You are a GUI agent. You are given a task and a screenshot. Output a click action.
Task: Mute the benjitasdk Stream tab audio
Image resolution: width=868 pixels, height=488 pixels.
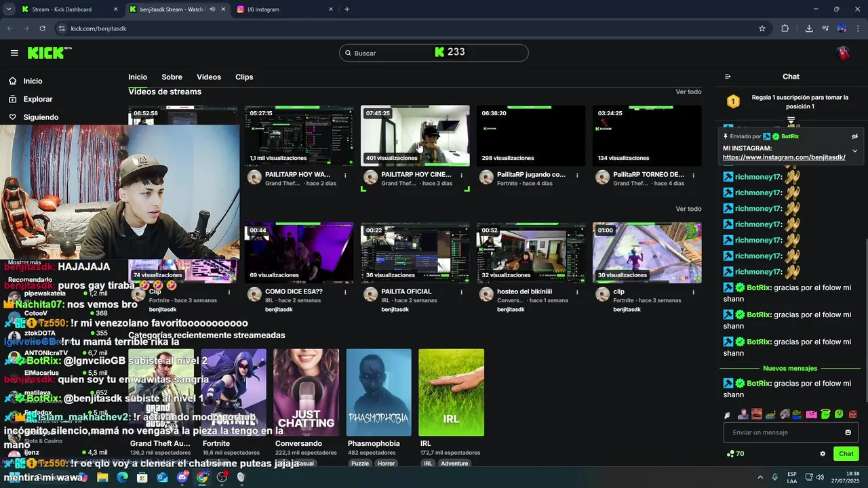[212, 9]
